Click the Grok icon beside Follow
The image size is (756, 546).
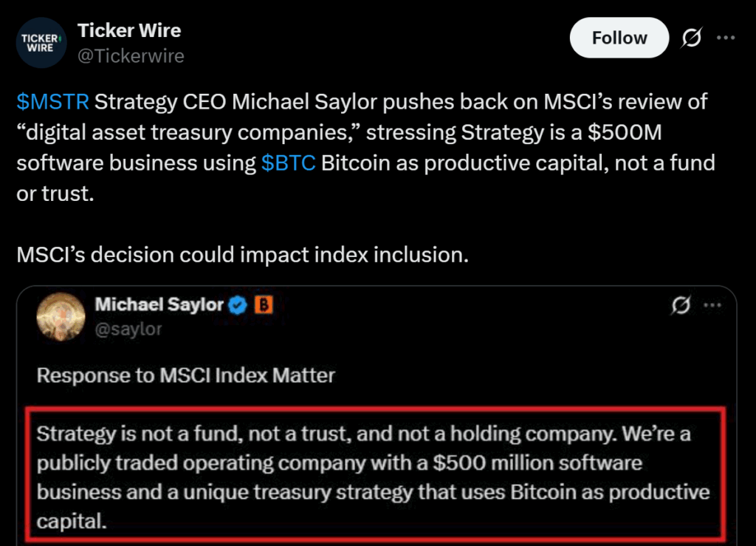691,38
